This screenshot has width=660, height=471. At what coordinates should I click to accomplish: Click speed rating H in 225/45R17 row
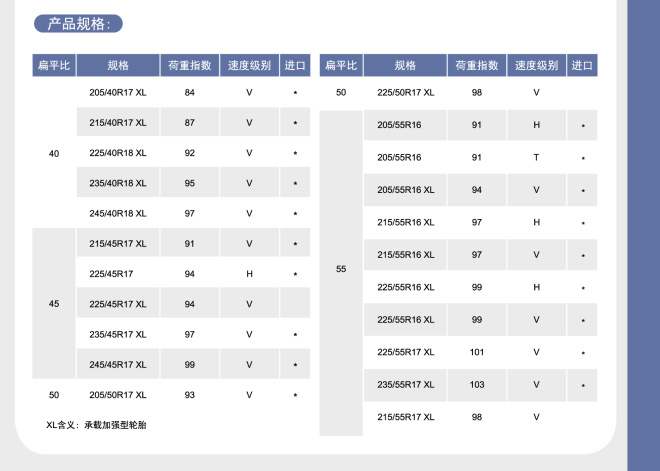(x=249, y=274)
